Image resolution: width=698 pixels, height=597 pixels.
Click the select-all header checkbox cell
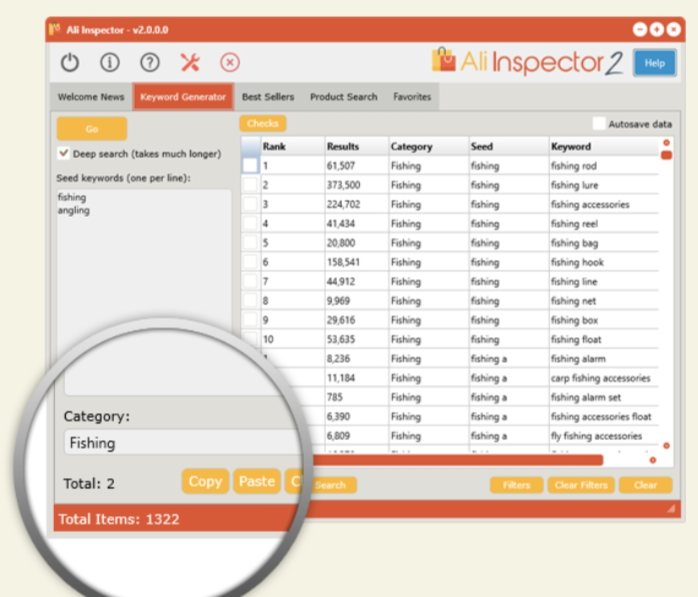click(251, 146)
